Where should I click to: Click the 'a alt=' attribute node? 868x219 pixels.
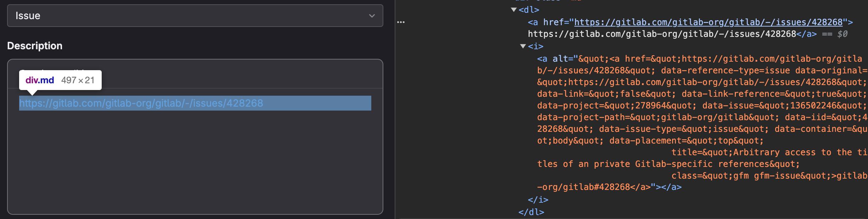coord(557,59)
